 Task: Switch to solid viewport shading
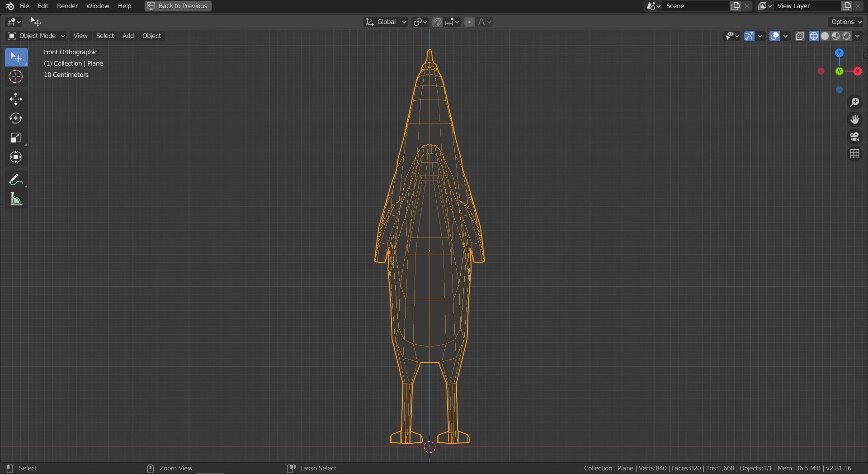(x=825, y=36)
